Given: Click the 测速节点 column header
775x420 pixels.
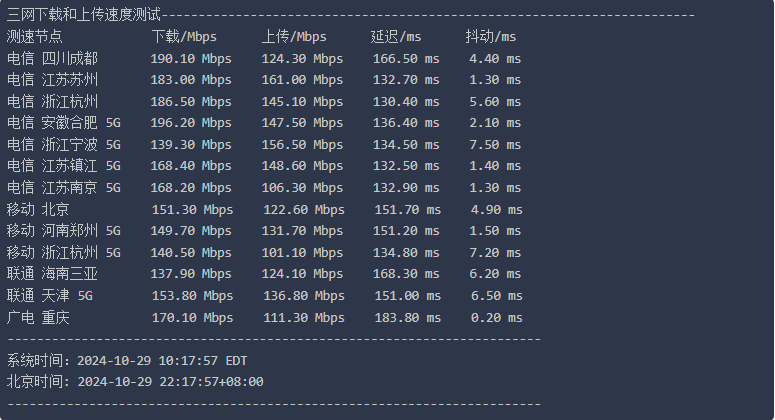Looking at the screenshot, I should 35,37.
